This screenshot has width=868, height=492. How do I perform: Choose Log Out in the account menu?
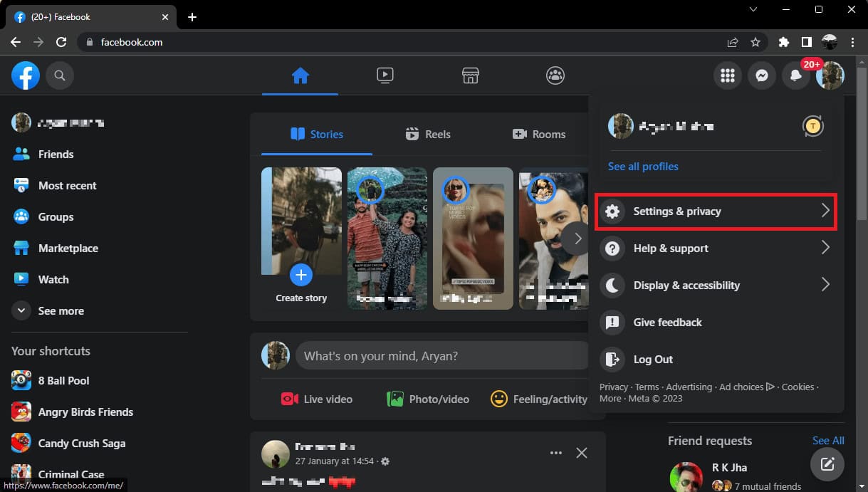(x=715, y=359)
